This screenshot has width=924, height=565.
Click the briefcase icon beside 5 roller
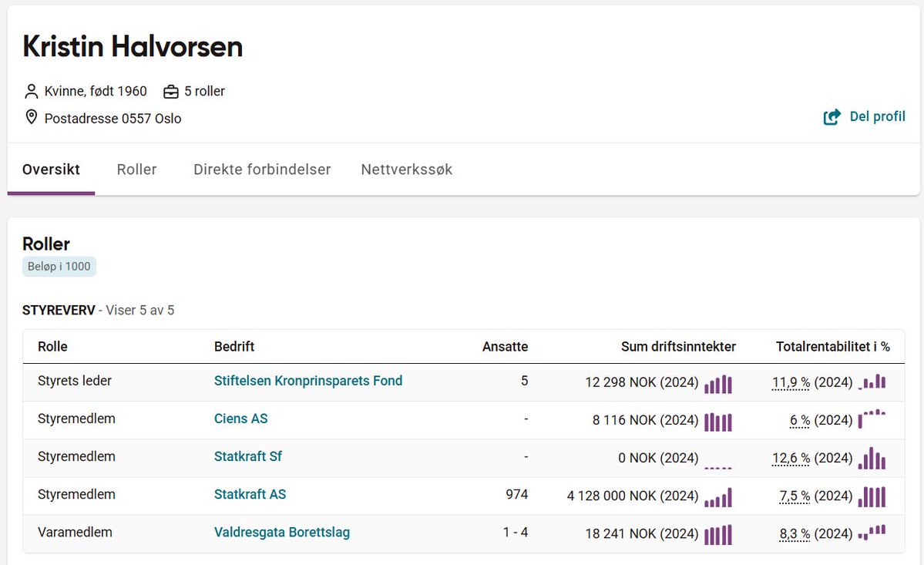[171, 92]
